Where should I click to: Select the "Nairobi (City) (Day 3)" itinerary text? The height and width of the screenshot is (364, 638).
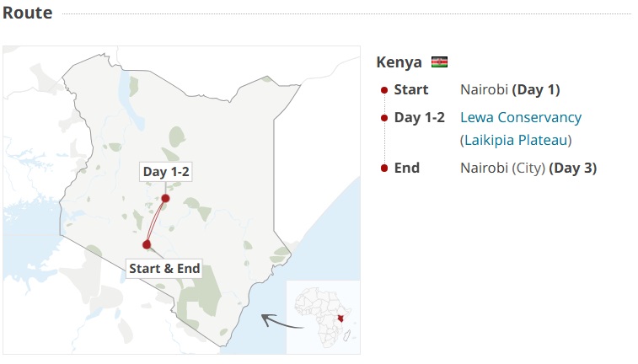pos(528,168)
